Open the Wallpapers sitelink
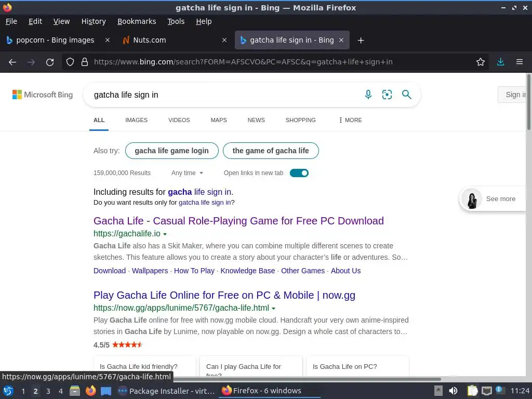This screenshot has height=399, width=532. (x=150, y=271)
